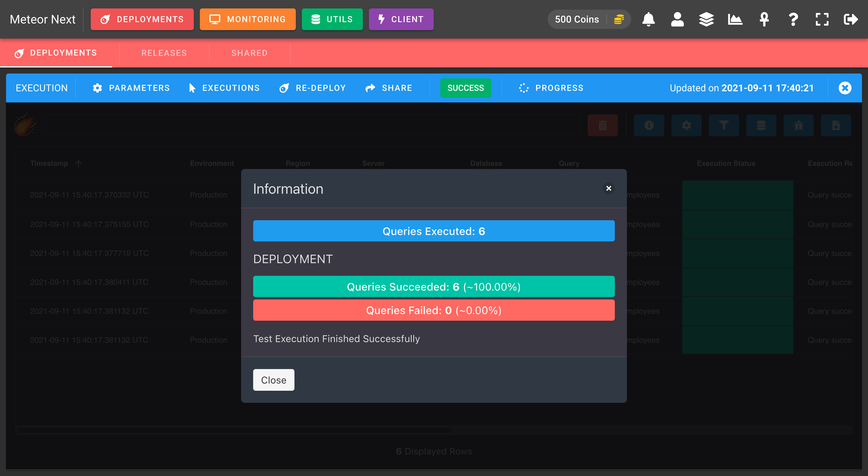Click the horizontal table scrollbar
Image resolution: width=868 pixels, height=476 pixels.
pyautogui.click(x=234, y=430)
